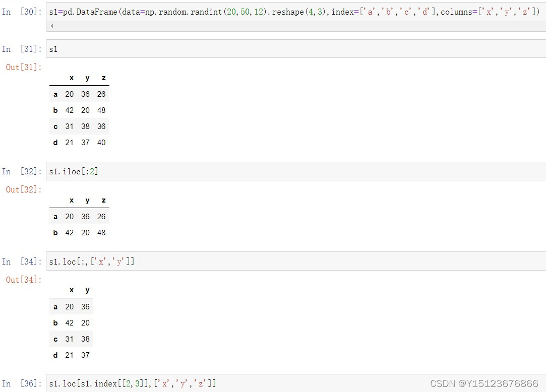Viewport: 546px width, 392px height.
Task: Click the In [30] prompt label
Action: [22, 12]
